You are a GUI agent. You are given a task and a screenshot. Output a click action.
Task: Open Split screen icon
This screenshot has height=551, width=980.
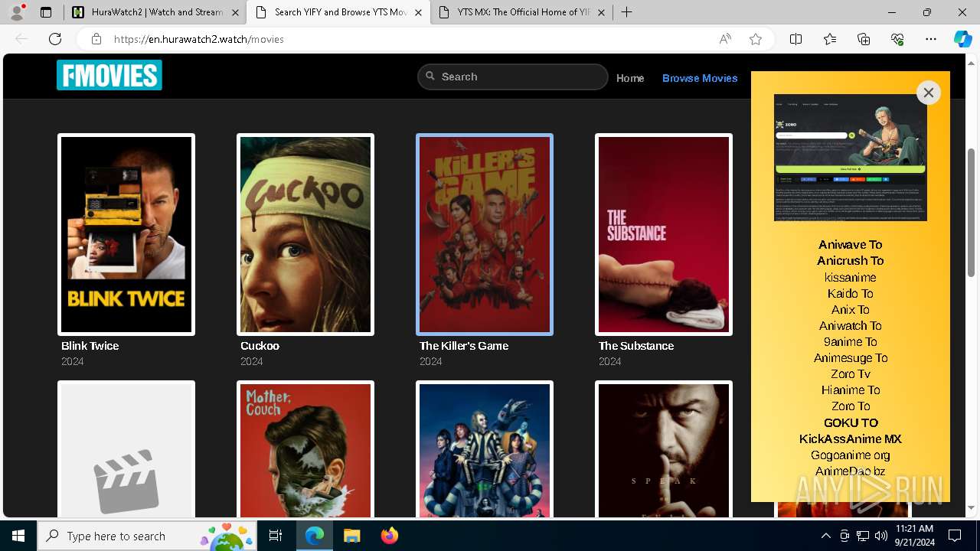pyautogui.click(x=795, y=39)
